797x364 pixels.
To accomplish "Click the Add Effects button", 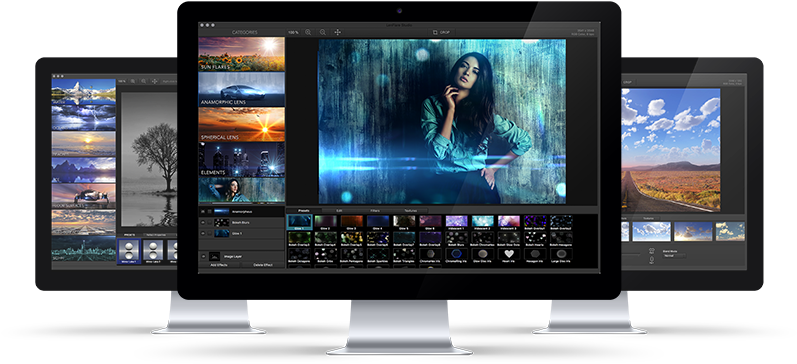I will coord(219,265).
